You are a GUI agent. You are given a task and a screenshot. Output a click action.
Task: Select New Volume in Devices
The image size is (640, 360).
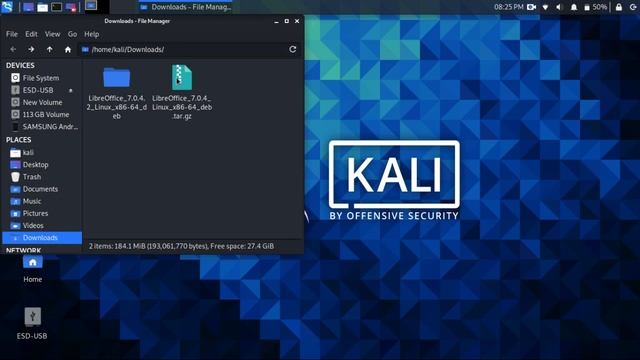click(x=41, y=102)
